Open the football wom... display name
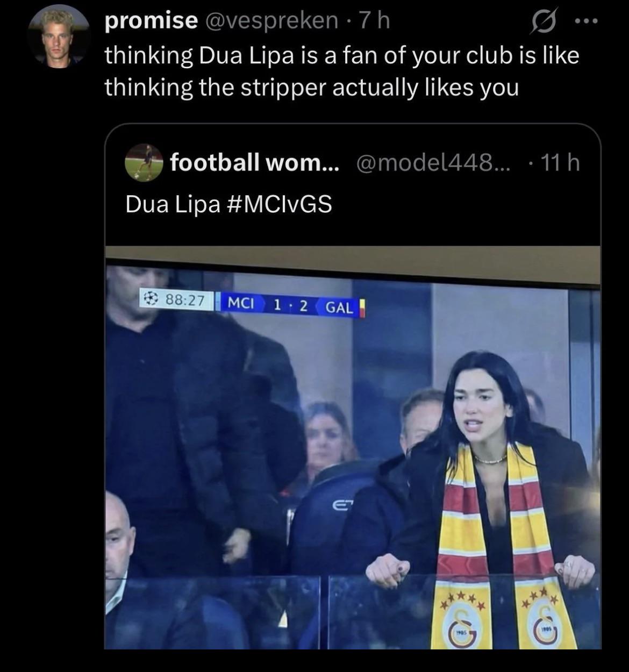 point(255,161)
